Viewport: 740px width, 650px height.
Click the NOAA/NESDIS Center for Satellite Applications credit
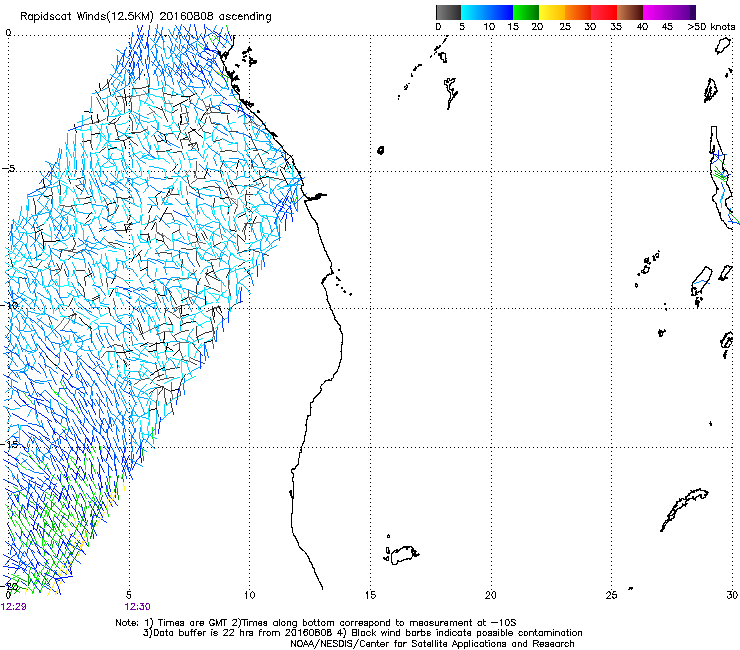432,644
